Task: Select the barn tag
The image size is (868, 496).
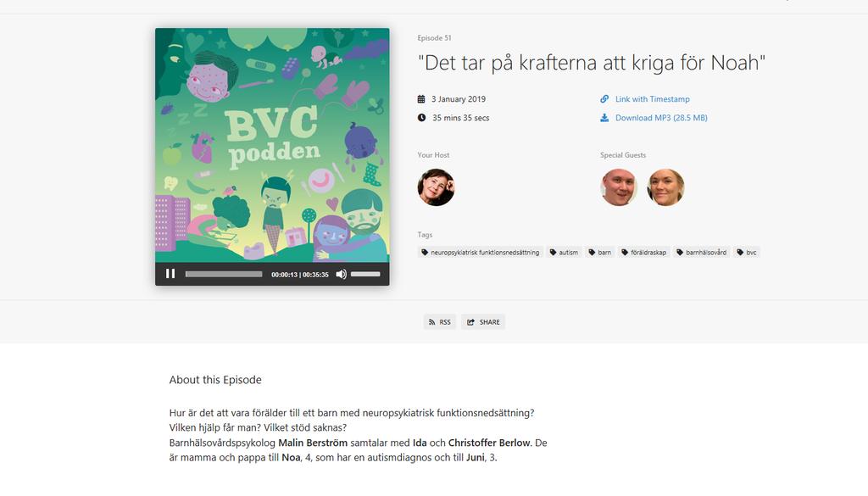Action: point(599,253)
